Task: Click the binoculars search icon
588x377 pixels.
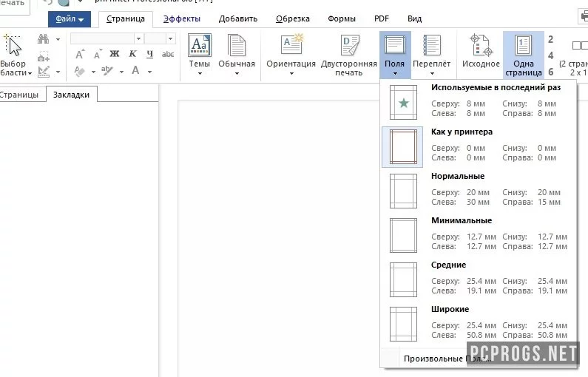Action: click(x=43, y=39)
